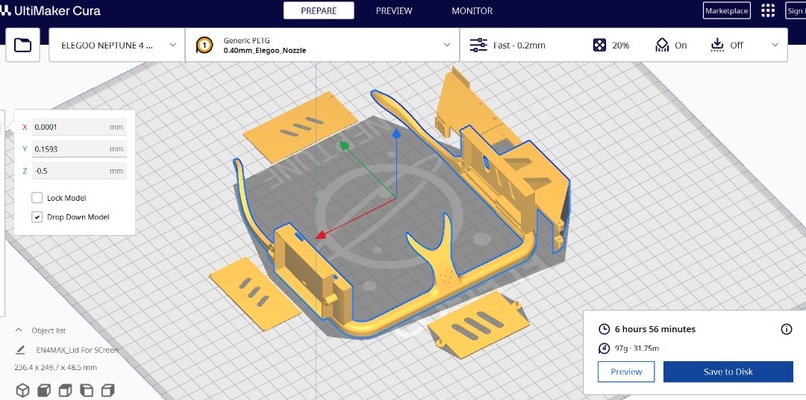This screenshot has height=400, width=806.
Task: Open the Marketplace button
Action: [726, 11]
